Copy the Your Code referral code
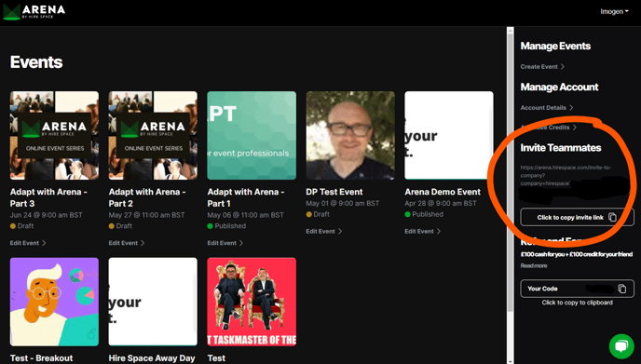 [x=577, y=289]
